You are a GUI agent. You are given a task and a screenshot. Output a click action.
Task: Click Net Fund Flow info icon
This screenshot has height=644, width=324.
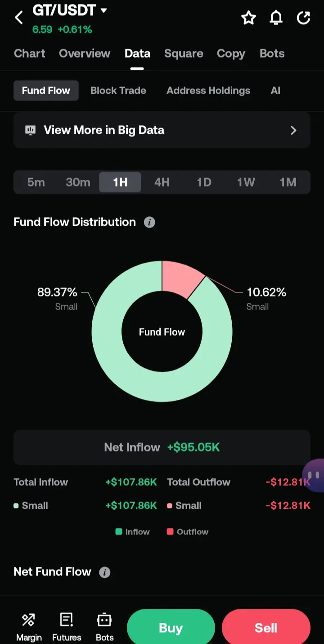click(104, 572)
